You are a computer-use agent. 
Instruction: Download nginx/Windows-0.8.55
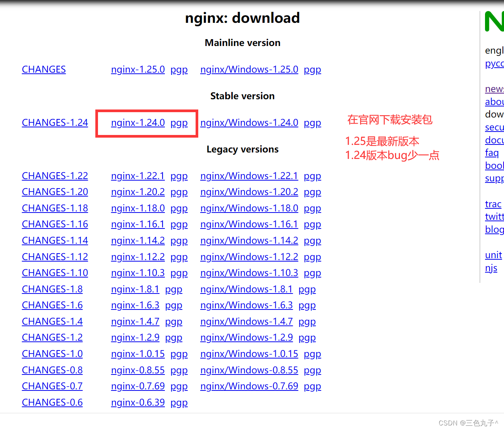pyautogui.click(x=249, y=370)
